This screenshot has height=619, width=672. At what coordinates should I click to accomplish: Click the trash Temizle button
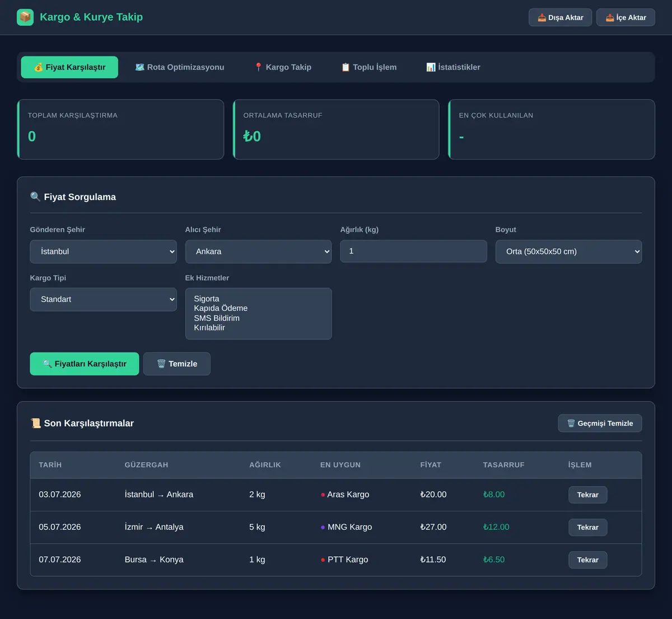tap(177, 364)
